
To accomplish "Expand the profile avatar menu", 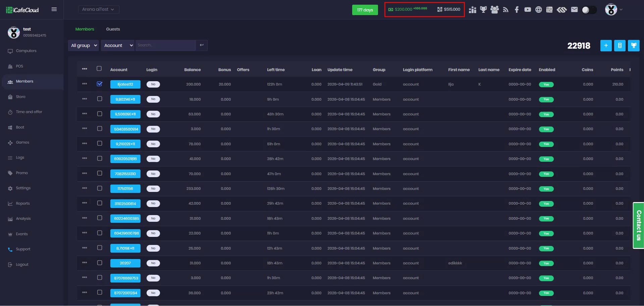I will pos(614,9).
